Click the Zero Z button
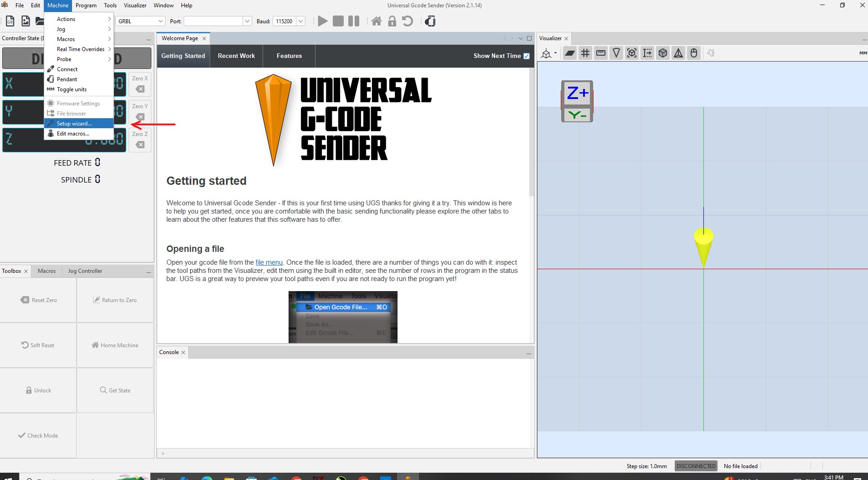This screenshot has height=480, width=868. pos(140,139)
